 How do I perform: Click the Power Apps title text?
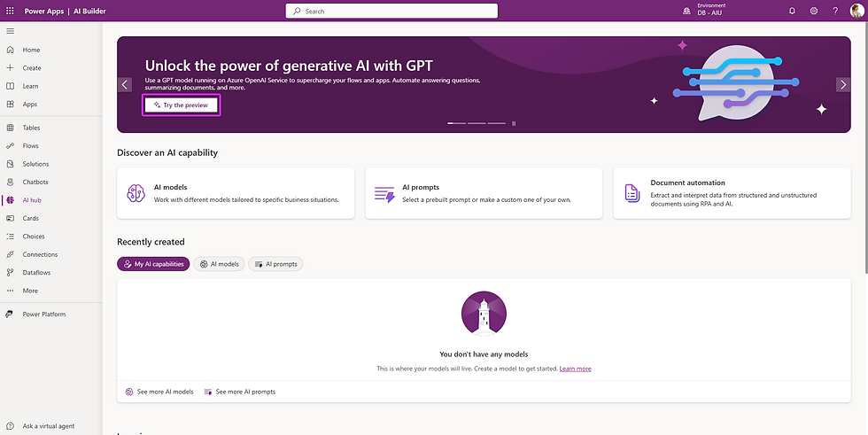click(44, 11)
